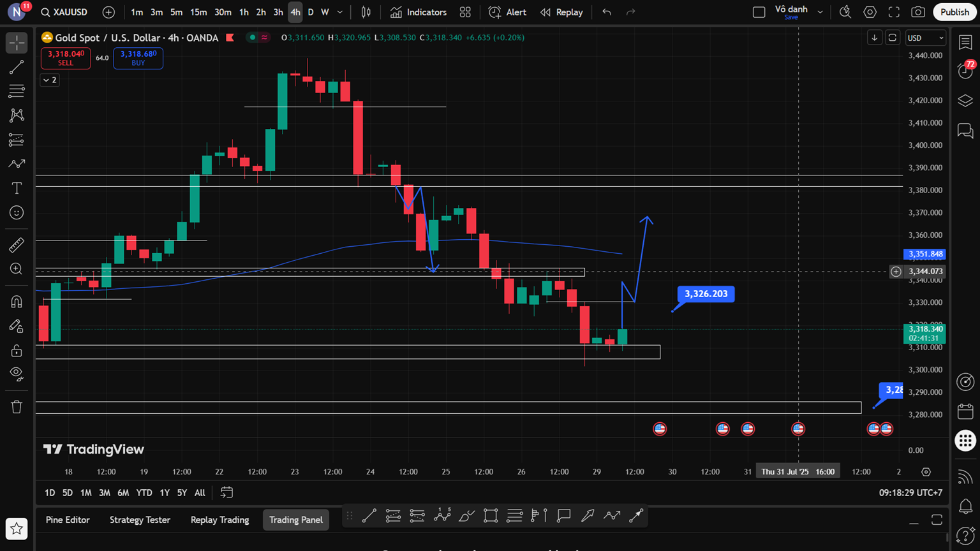Open the go to date calendar icon
This screenshot has width=980, height=551.
click(226, 492)
